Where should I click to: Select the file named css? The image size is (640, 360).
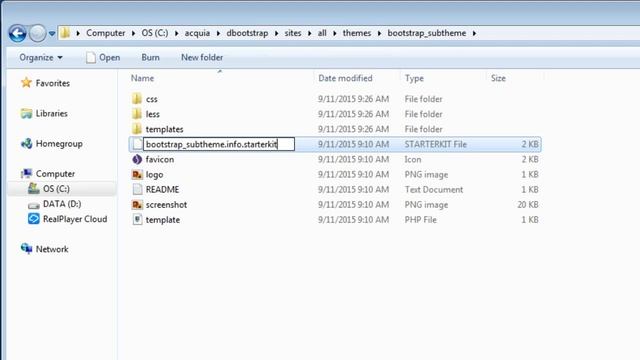click(151, 99)
